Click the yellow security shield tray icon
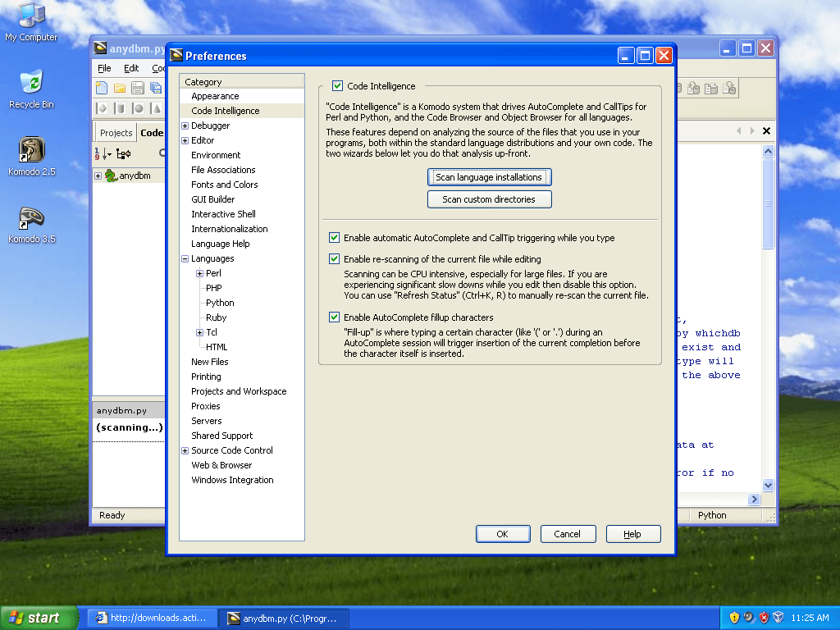 pyautogui.click(x=734, y=618)
